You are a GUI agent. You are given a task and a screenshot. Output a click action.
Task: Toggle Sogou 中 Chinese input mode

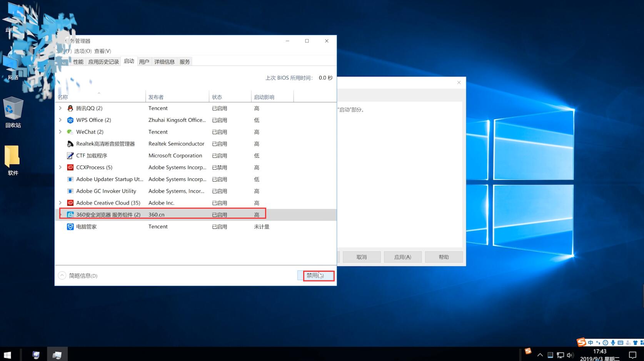click(x=591, y=343)
